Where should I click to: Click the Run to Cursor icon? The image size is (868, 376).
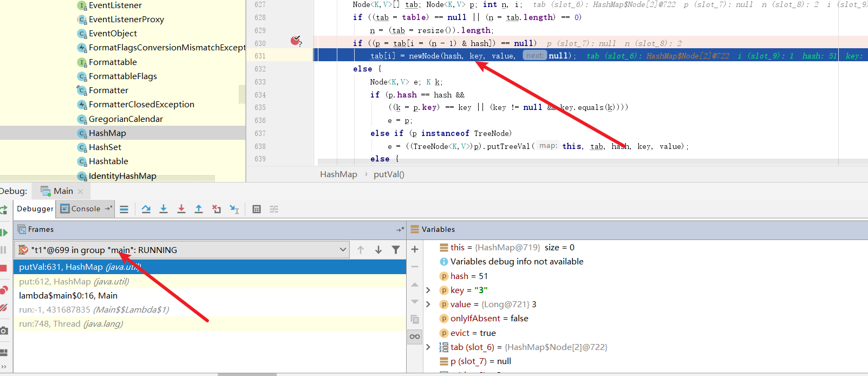(234, 209)
